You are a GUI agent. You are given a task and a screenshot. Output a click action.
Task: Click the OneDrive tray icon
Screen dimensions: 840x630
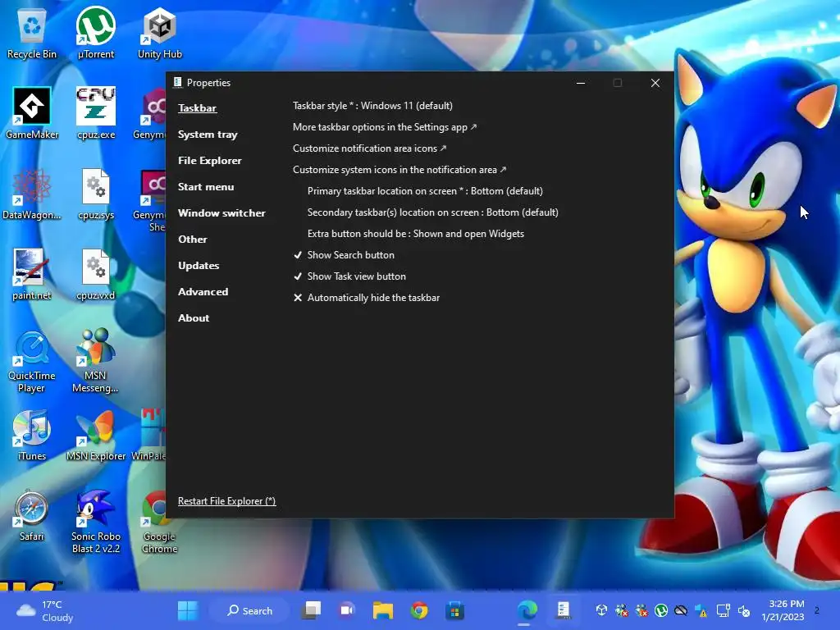pyautogui.click(x=681, y=610)
